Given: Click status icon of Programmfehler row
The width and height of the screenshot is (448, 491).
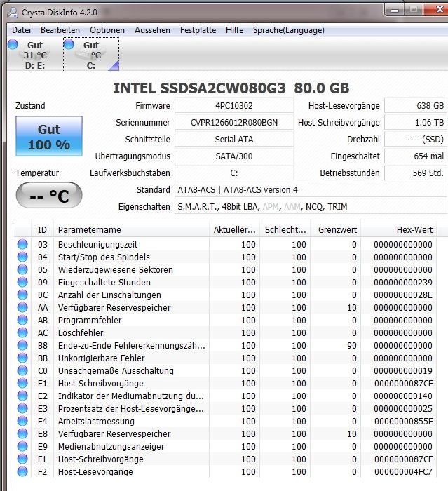Looking at the screenshot, I should [x=22, y=320].
